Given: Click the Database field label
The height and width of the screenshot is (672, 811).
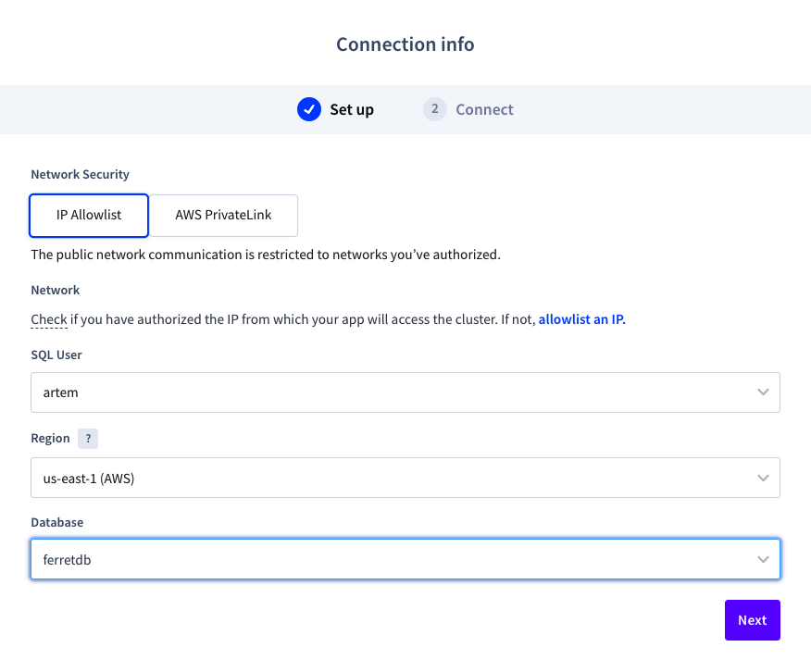Looking at the screenshot, I should tap(56, 522).
